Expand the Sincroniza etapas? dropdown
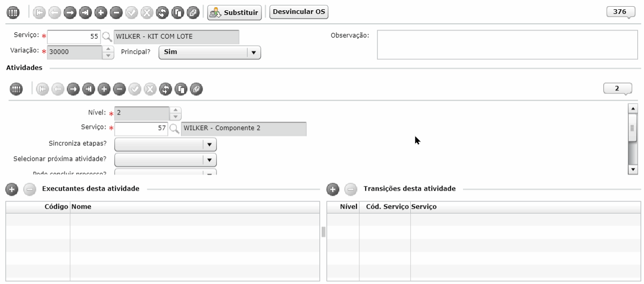 pos(166,144)
